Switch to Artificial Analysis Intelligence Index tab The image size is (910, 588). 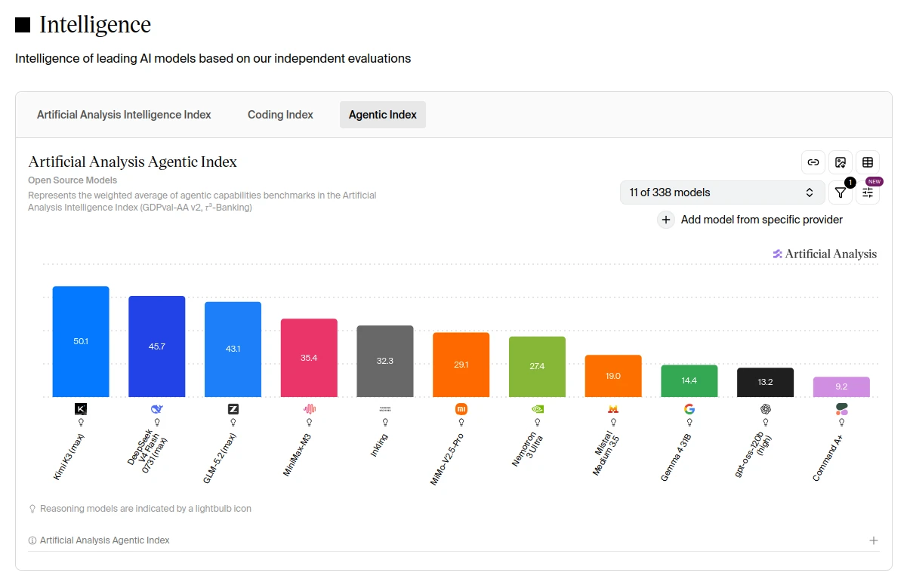pos(124,115)
